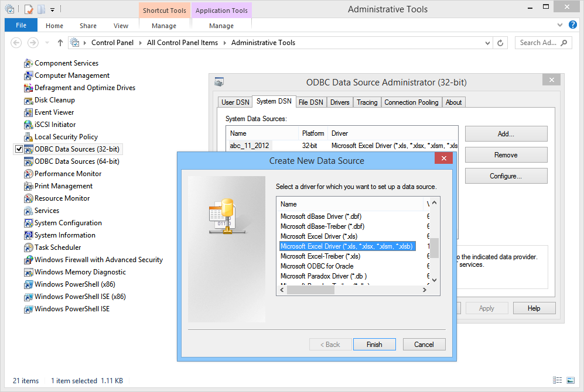Open Resource Monitor icon
584x392 pixels.
28,198
